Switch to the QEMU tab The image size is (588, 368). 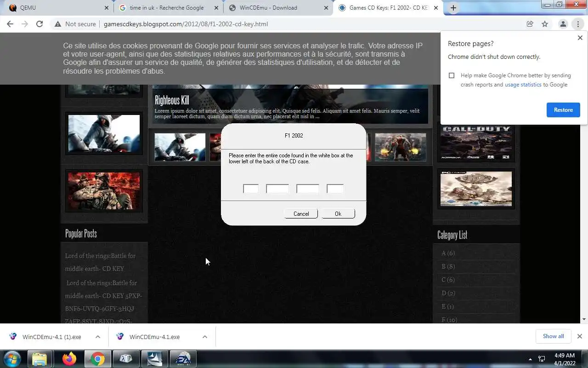57,8
